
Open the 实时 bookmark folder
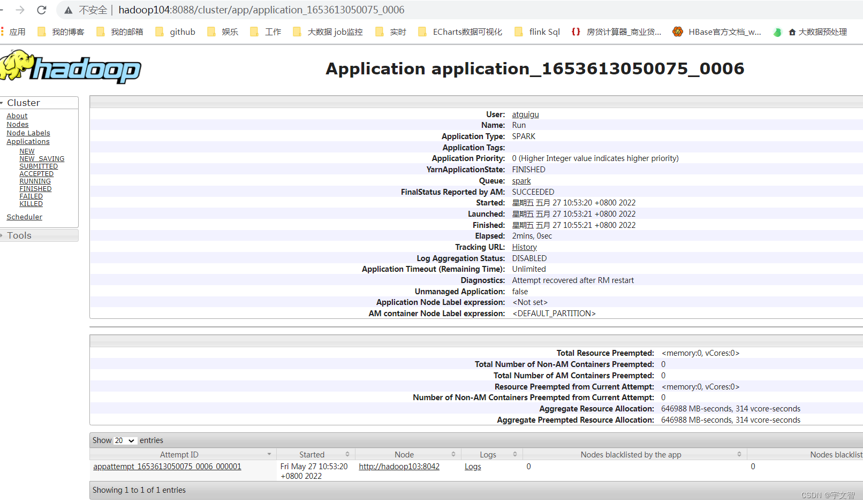pos(391,32)
